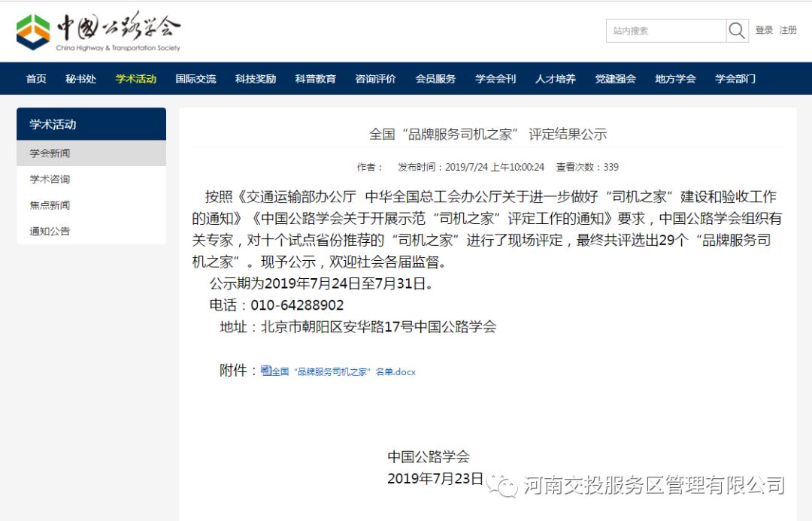Click the 注册 register link
The height and width of the screenshot is (521, 812).
click(x=788, y=31)
